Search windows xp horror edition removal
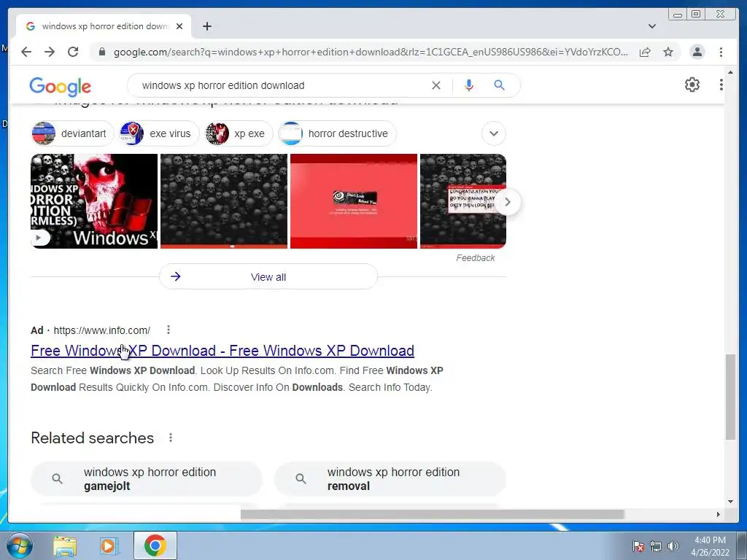The width and height of the screenshot is (747, 560). click(390, 478)
